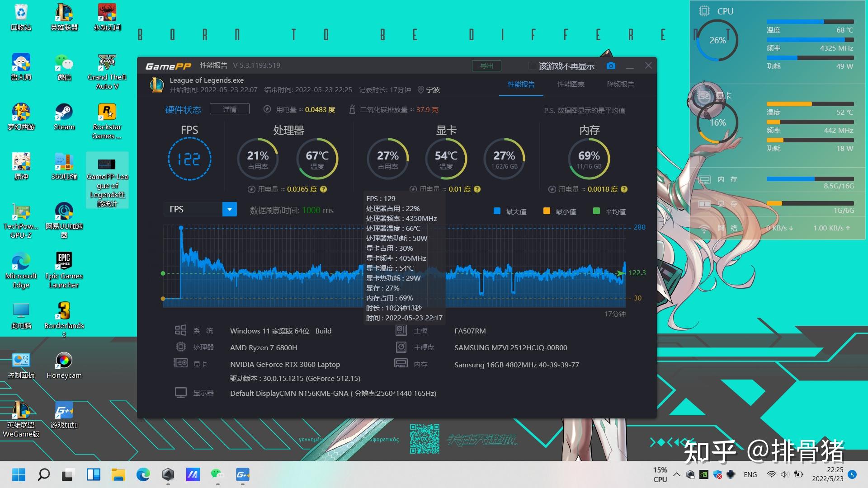Click the taskbar volume icon
Viewport: 868px width, 488px height.
pyautogui.click(x=784, y=474)
